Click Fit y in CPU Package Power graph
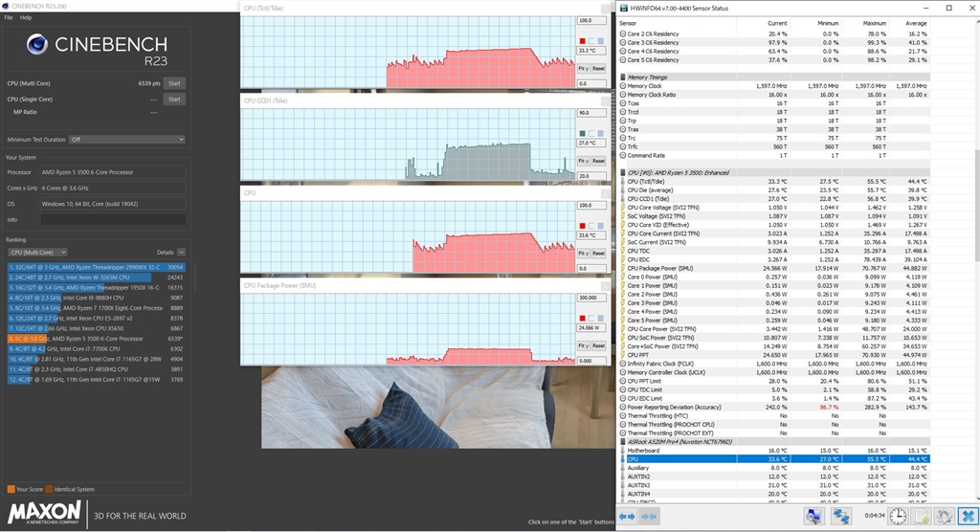 click(x=583, y=345)
